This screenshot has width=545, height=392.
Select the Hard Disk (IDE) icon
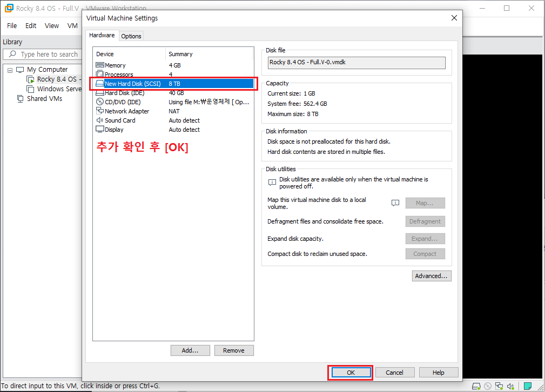pyautogui.click(x=100, y=93)
